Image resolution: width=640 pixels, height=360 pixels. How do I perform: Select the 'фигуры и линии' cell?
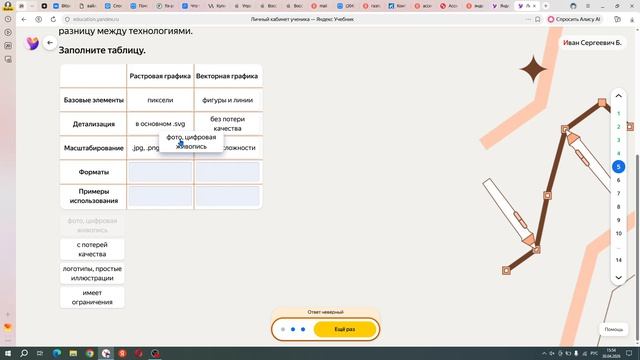[x=227, y=100]
